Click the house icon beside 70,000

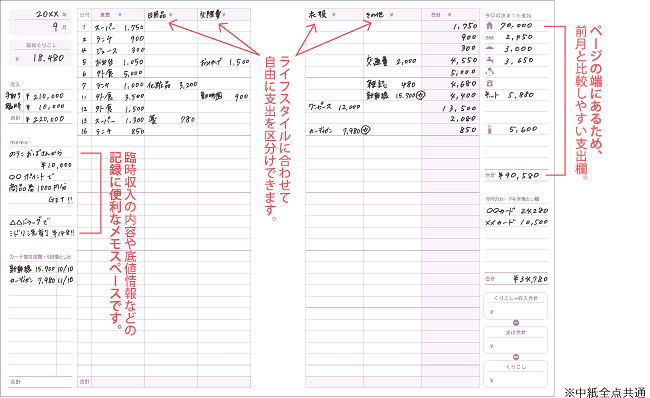(x=490, y=26)
